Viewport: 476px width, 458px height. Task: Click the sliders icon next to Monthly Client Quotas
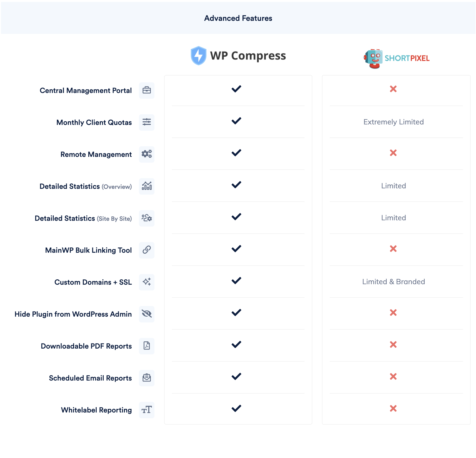point(146,122)
